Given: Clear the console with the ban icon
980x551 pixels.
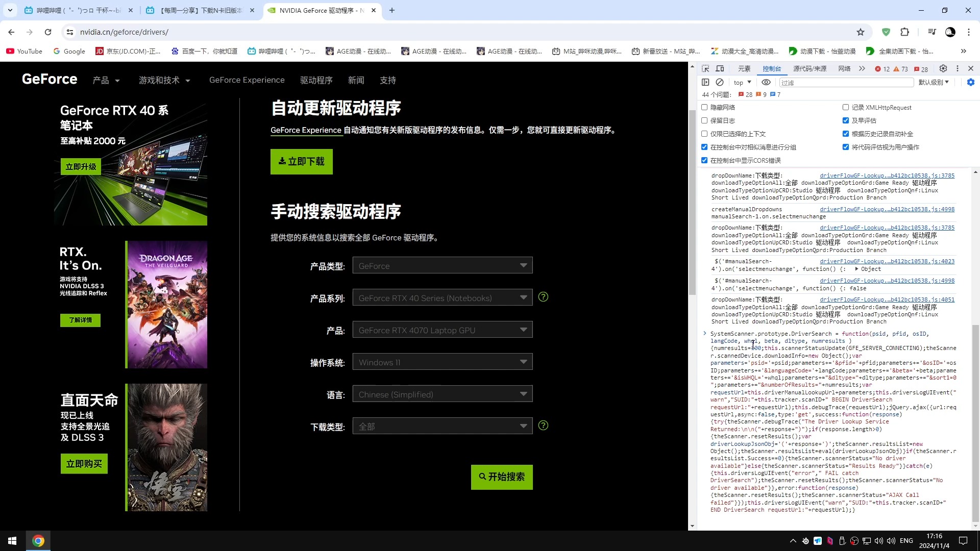Looking at the screenshot, I should [x=720, y=82].
